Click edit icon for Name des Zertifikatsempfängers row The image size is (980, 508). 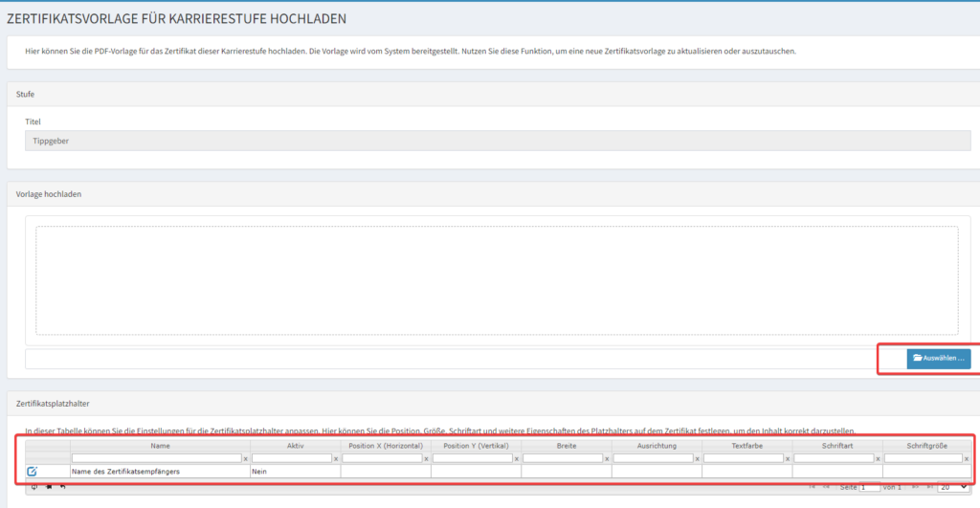(32, 471)
